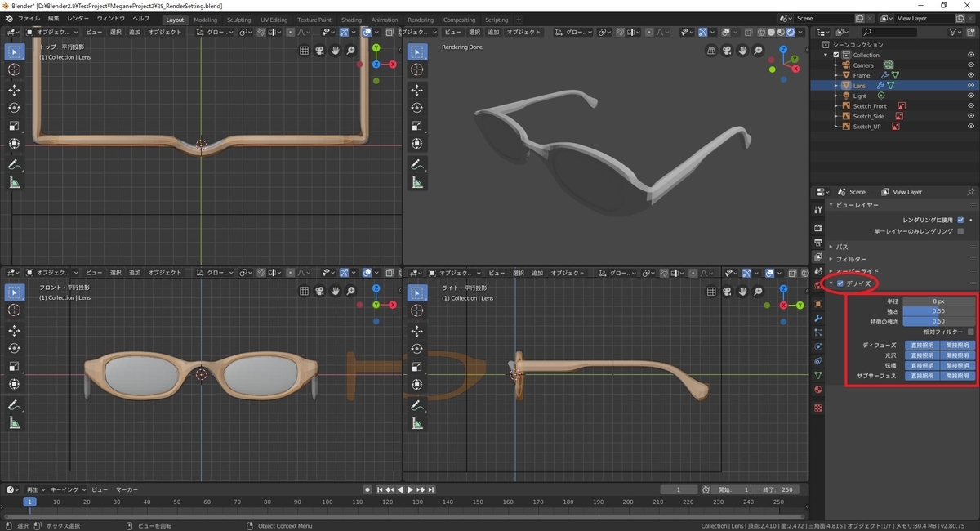Open the Modifier wrench properties tab
The image size is (980, 531).
coord(818,317)
